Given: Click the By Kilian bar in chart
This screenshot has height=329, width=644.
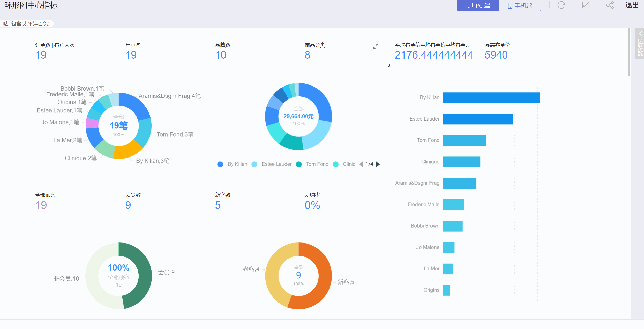Looking at the screenshot, I should (491, 98).
